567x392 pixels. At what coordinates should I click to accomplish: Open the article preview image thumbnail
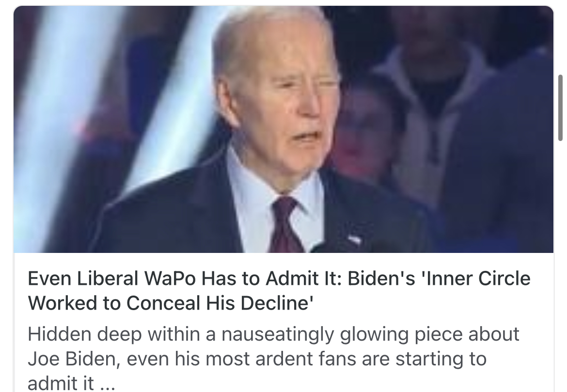(x=283, y=129)
